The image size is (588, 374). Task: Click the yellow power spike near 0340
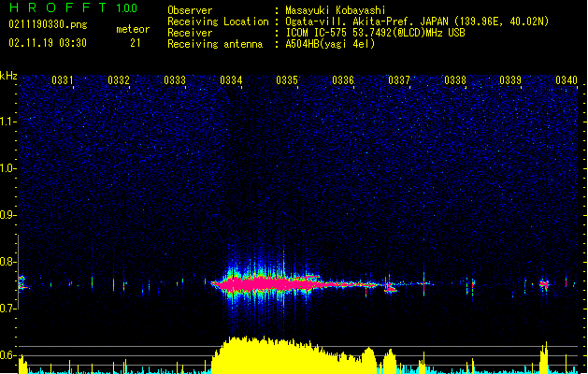[x=544, y=357]
